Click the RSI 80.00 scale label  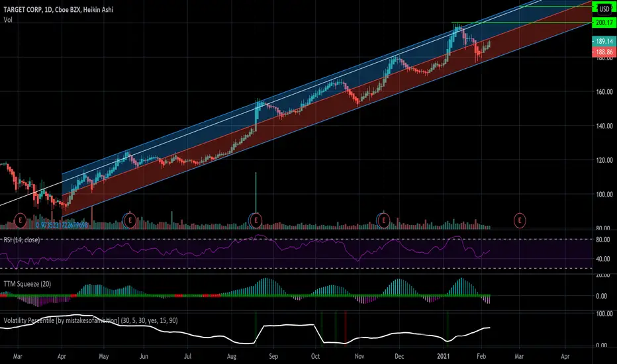(x=603, y=240)
